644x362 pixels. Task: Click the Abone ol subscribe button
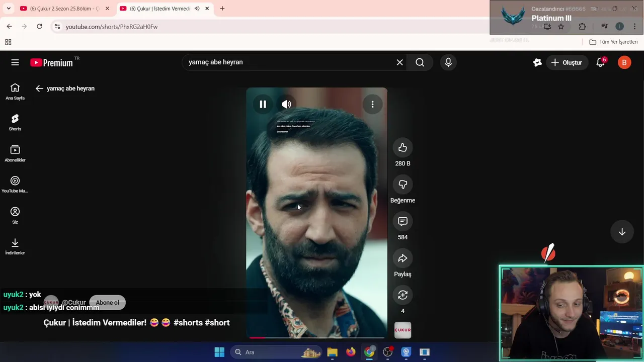(107, 303)
